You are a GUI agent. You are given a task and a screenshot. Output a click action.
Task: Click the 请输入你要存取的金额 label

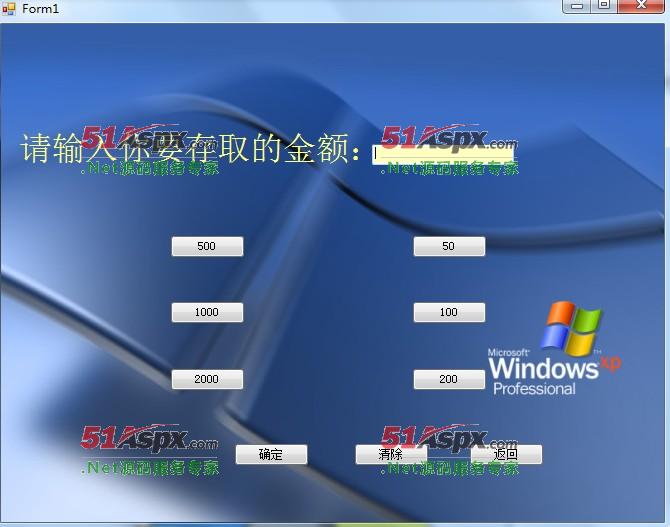[x=191, y=148]
